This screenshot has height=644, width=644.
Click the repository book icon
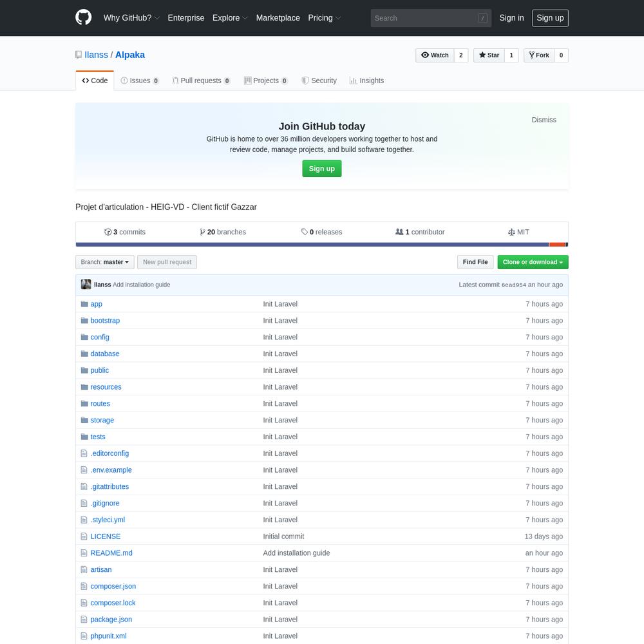click(79, 55)
